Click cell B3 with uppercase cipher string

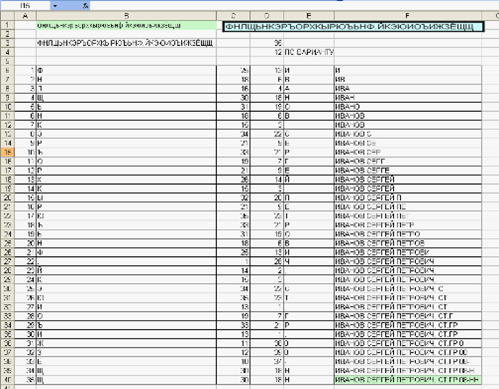[x=126, y=43]
